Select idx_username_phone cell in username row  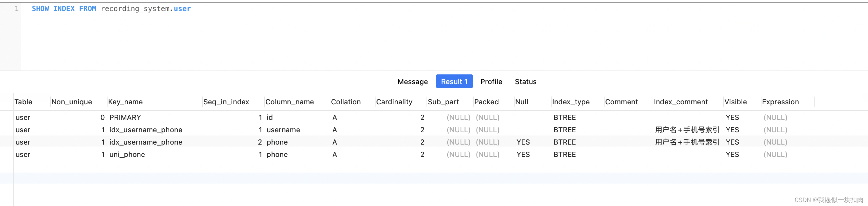(146, 130)
